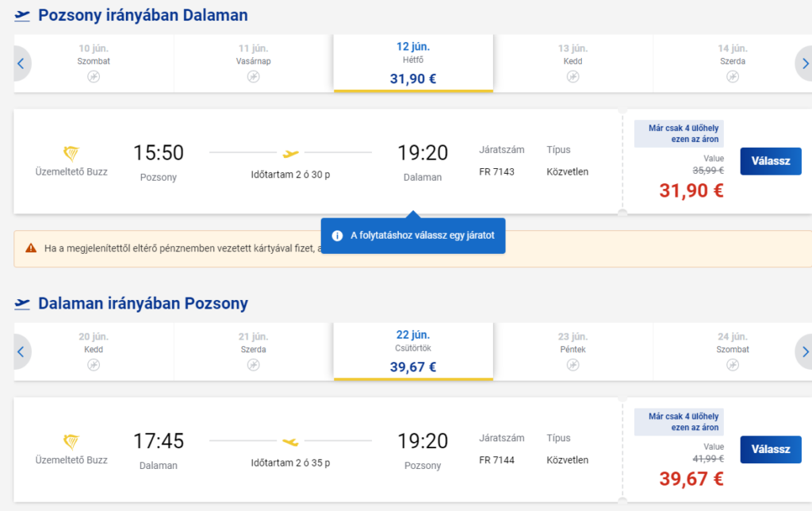Image resolution: width=812 pixels, height=511 pixels.
Task: Click next dates arrow for Dalaman–Pozsony flights
Action: tap(804, 352)
